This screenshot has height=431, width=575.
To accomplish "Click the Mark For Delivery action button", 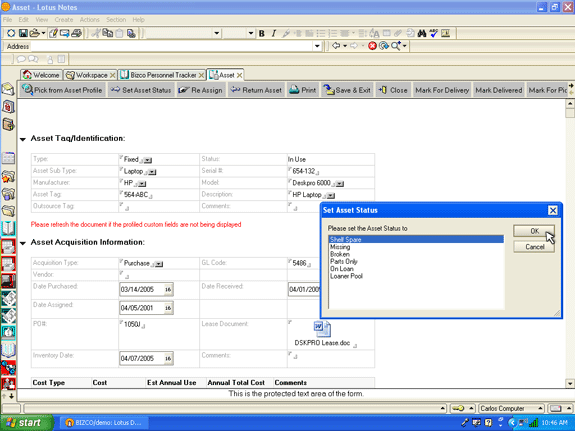I will click(x=442, y=90).
